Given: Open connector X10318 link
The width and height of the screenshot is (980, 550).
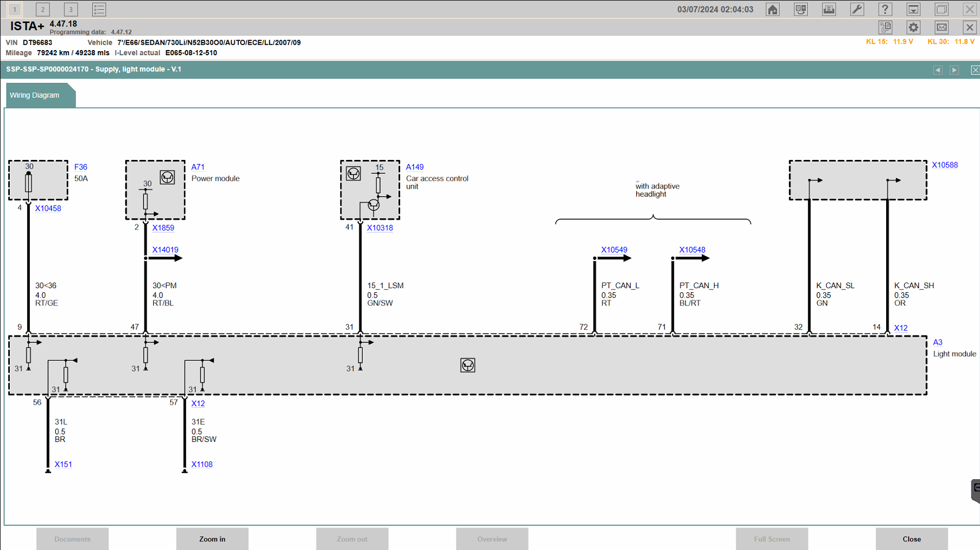Looking at the screenshot, I should (380, 228).
